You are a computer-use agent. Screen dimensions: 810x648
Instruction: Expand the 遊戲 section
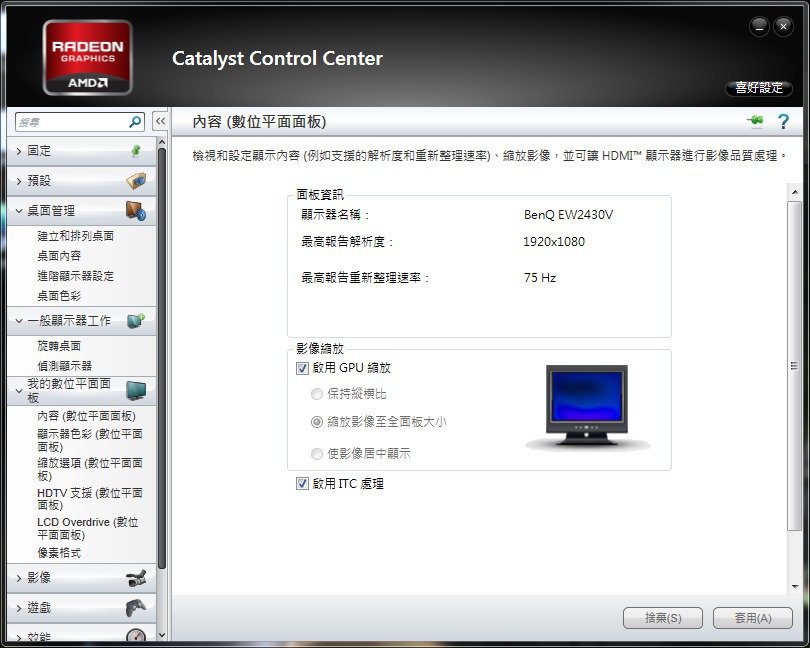19,608
